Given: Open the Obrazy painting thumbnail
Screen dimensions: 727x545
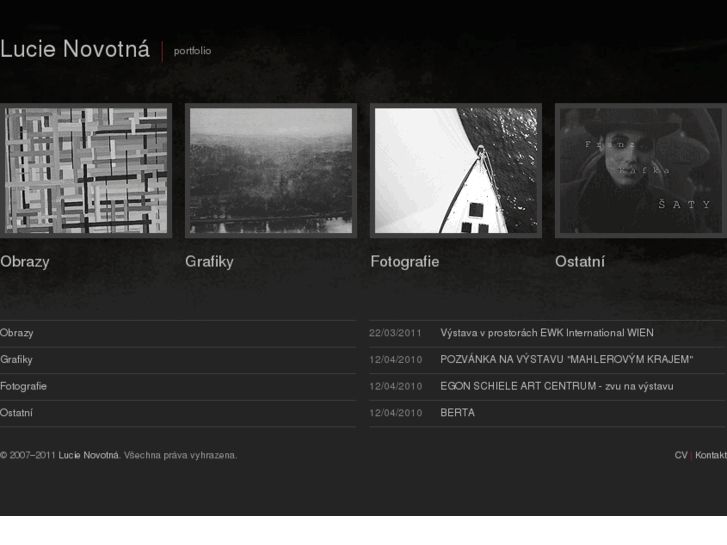Looking at the screenshot, I should click(x=86, y=171).
